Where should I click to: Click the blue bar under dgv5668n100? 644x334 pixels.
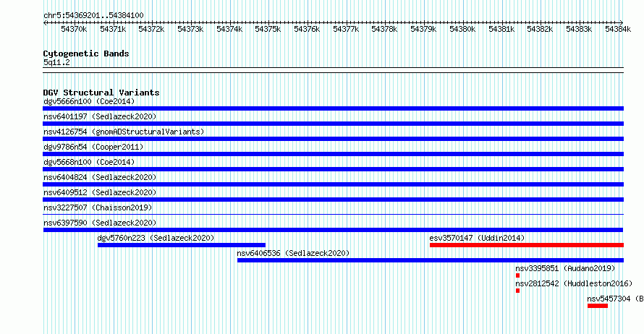333,169
